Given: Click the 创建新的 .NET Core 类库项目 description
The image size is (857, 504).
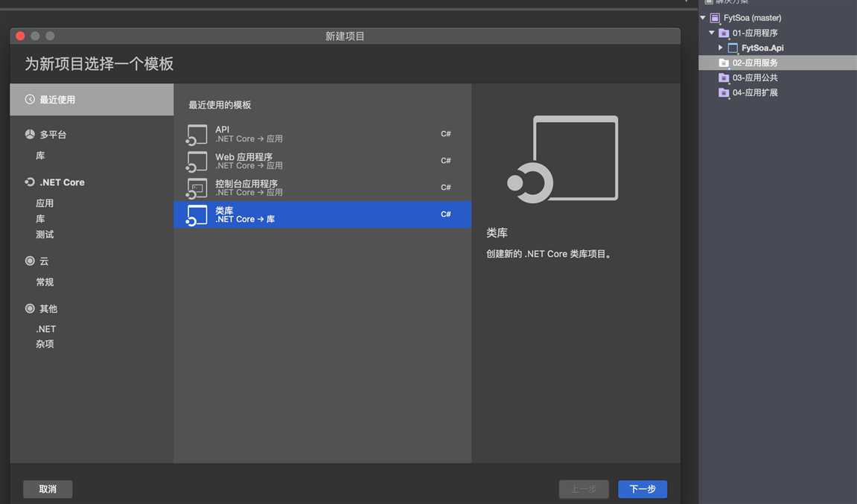Looking at the screenshot, I should (548, 254).
